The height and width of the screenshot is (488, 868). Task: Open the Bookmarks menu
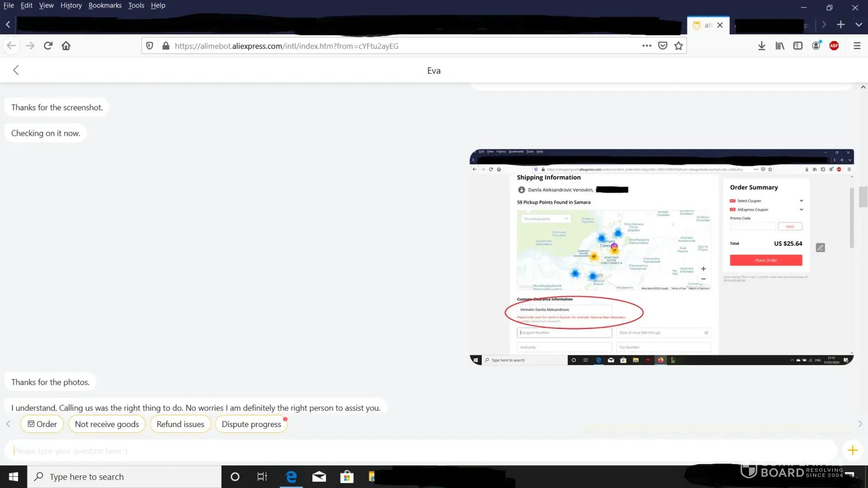tap(105, 5)
